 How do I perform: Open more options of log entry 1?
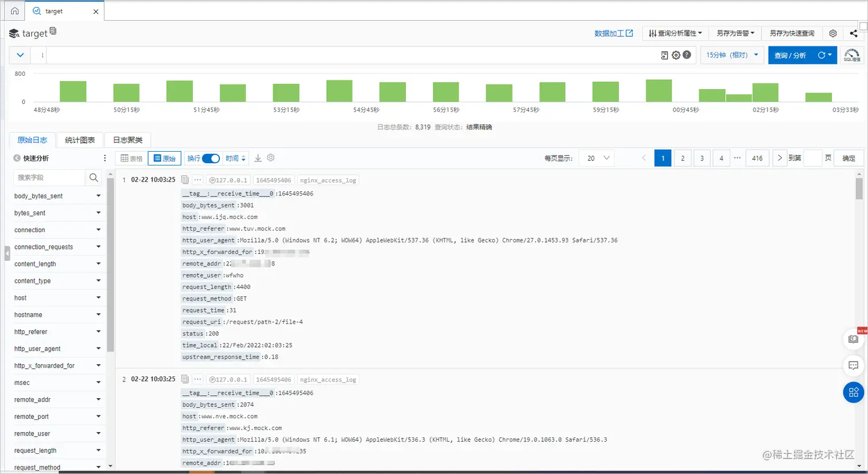coord(197,180)
